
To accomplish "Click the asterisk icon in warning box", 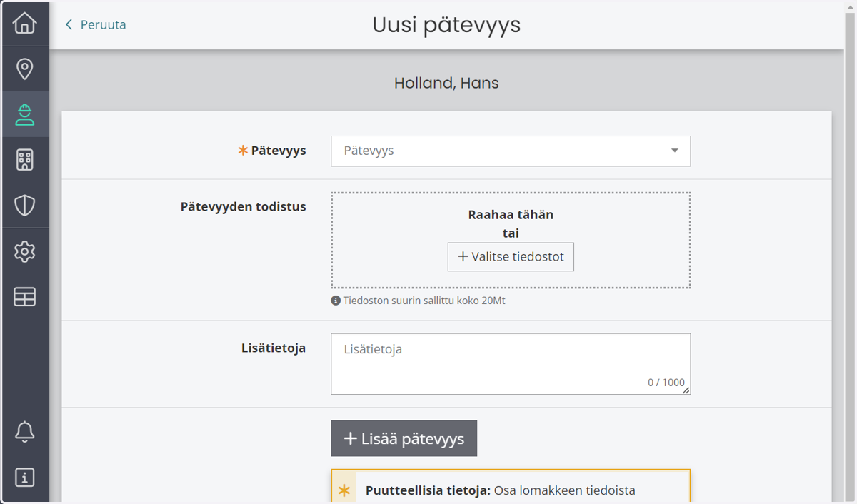I will 344,490.
